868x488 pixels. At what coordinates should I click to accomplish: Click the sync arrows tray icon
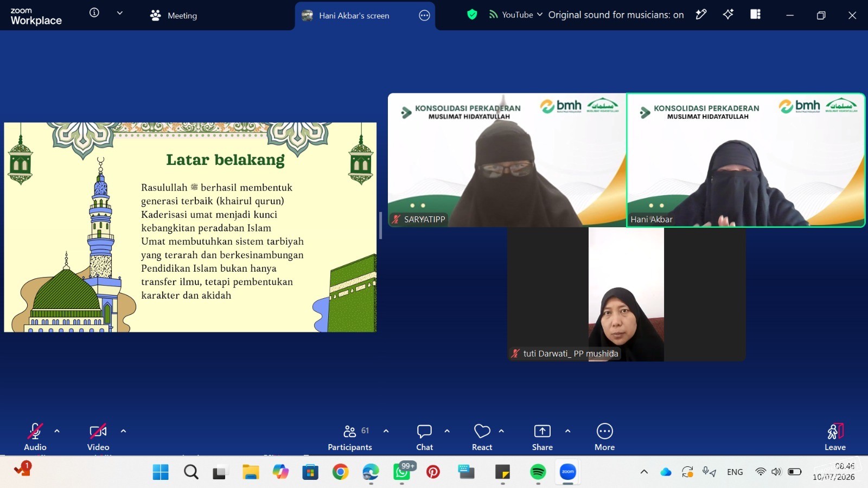(687, 472)
